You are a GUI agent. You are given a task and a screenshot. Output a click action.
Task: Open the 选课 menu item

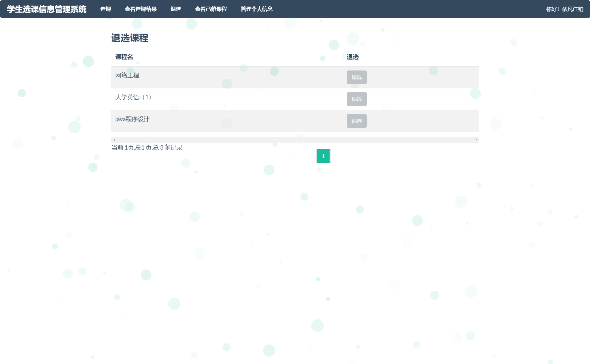point(105,9)
